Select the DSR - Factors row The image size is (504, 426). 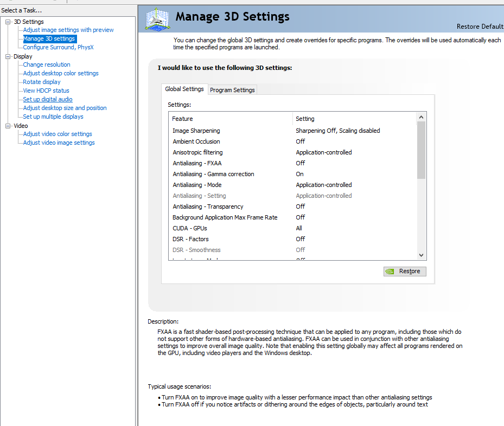coord(292,240)
